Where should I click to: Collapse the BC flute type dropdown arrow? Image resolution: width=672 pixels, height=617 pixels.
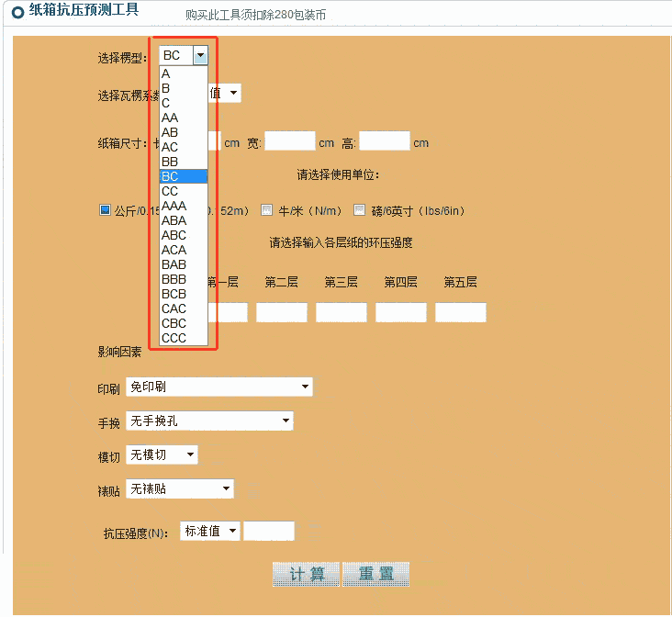[200, 56]
